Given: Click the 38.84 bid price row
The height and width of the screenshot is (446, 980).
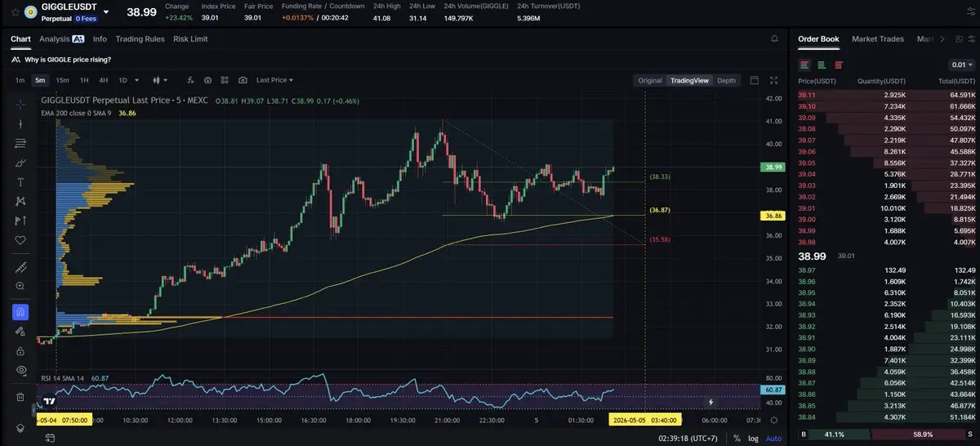Looking at the screenshot, I should 886,417.
